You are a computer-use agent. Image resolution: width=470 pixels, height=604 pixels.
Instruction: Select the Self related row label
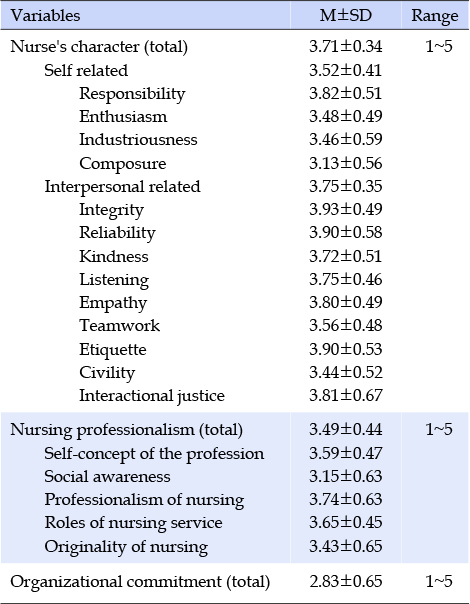[x=86, y=70]
